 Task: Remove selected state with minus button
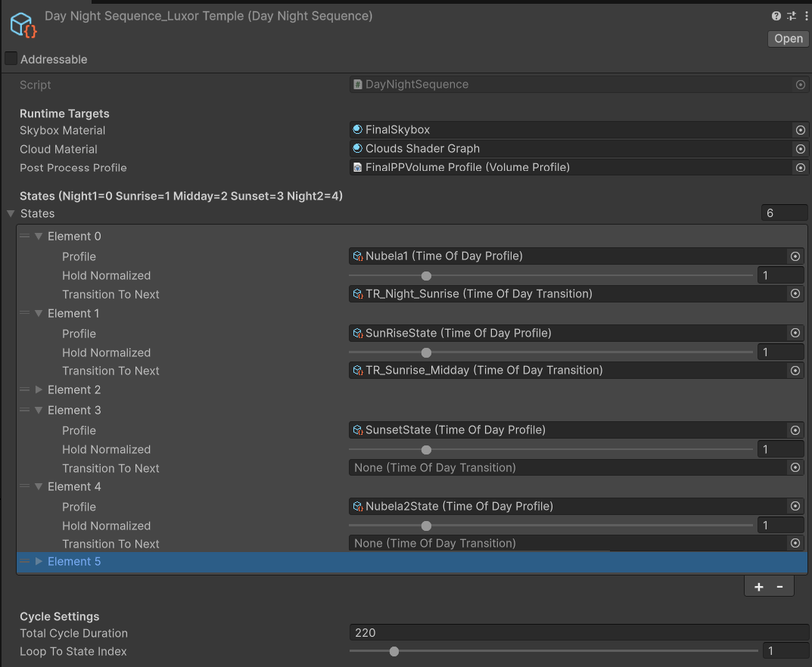780,587
